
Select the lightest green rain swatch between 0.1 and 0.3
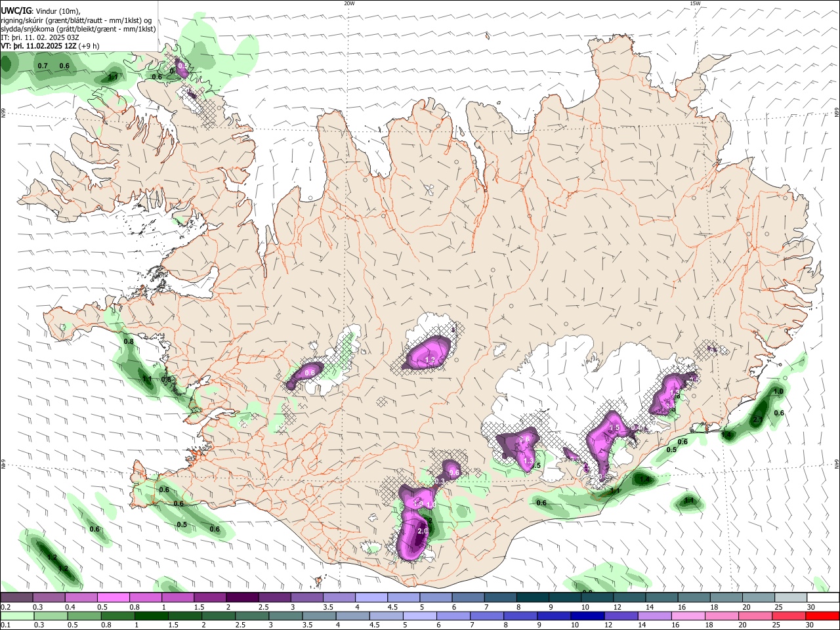coord(17,616)
